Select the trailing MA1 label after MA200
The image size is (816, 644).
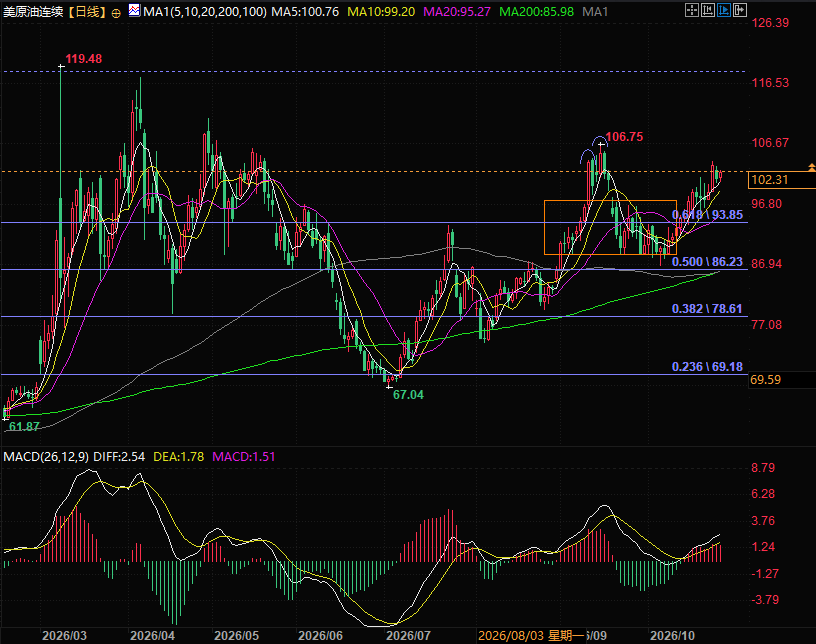coord(595,11)
